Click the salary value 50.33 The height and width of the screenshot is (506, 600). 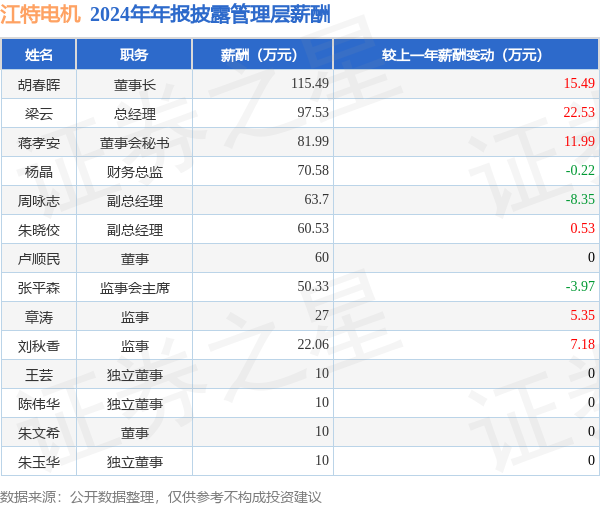[313, 287]
